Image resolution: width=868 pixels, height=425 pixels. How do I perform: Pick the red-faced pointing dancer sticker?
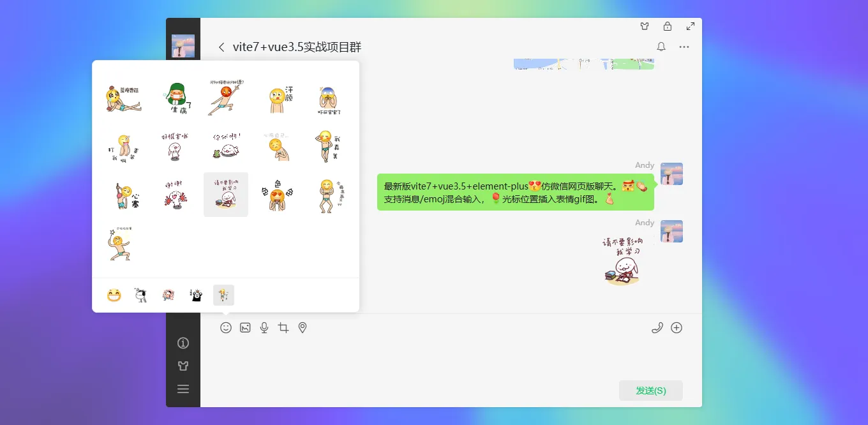[226, 98]
